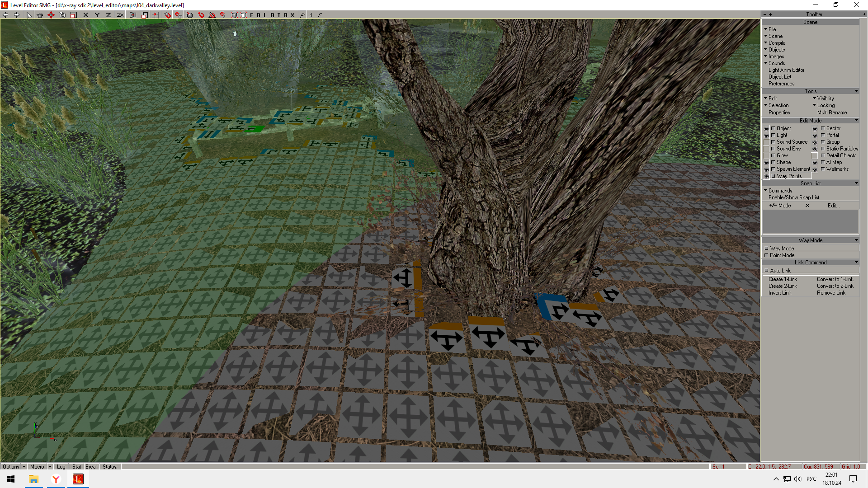Switch to Front view F
This screenshot has height=488, width=868.
pyautogui.click(x=252, y=15)
